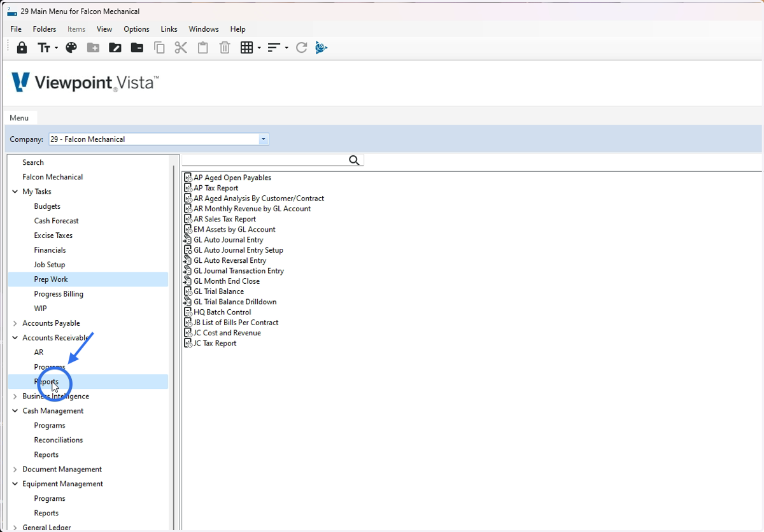Open the Company dropdown list
The height and width of the screenshot is (532, 764).
[263, 139]
